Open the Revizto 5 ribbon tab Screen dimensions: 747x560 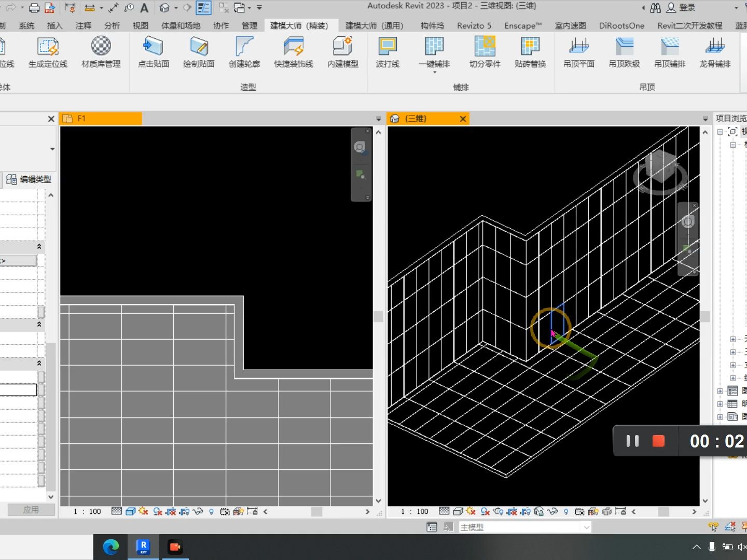(x=474, y=25)
